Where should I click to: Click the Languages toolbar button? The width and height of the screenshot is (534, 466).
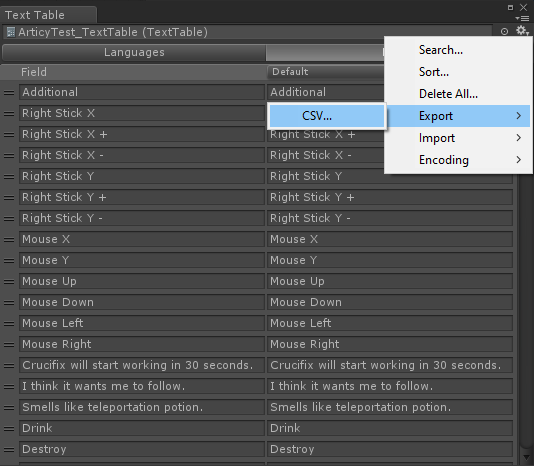pyautogui.click(x=134, y=52)
